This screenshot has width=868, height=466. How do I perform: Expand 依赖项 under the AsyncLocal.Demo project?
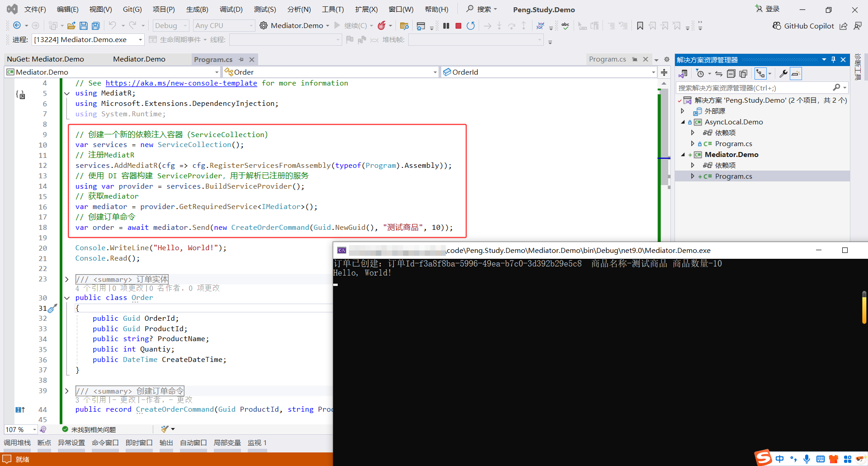pos(693,133)
